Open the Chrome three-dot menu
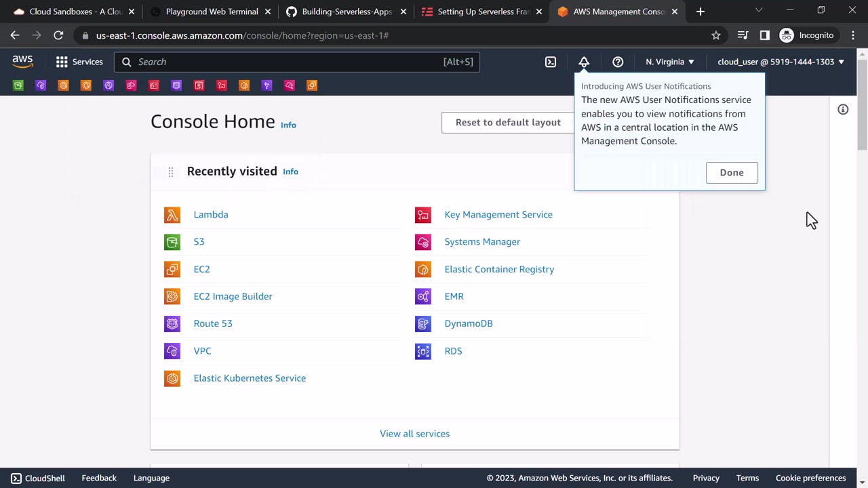 (852, 35)
